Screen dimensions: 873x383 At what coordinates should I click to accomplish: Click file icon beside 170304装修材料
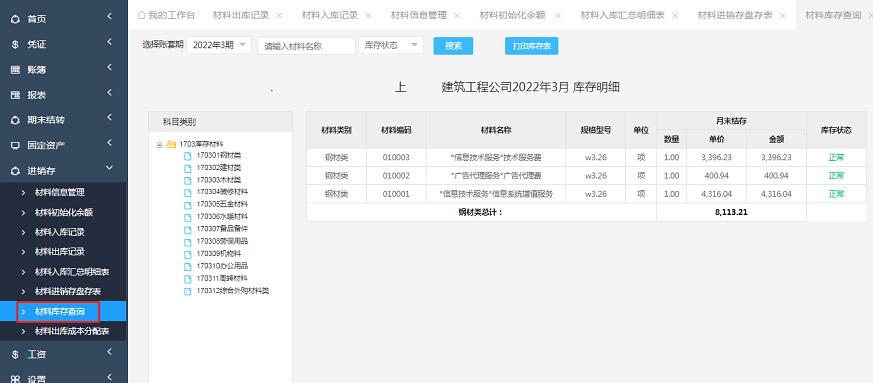[188, 192]
